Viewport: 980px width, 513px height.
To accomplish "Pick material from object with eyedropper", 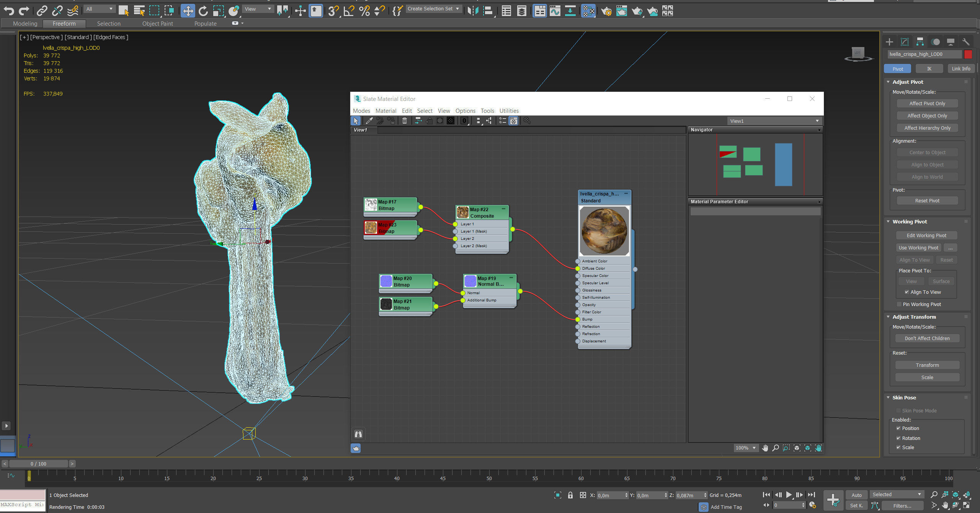I will pos(369,121).
